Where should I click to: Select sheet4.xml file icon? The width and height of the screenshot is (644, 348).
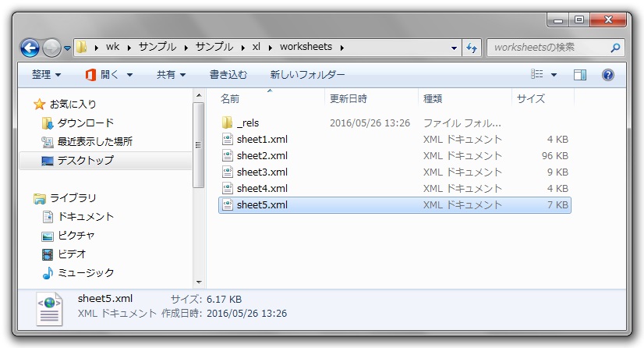(227, 189)
